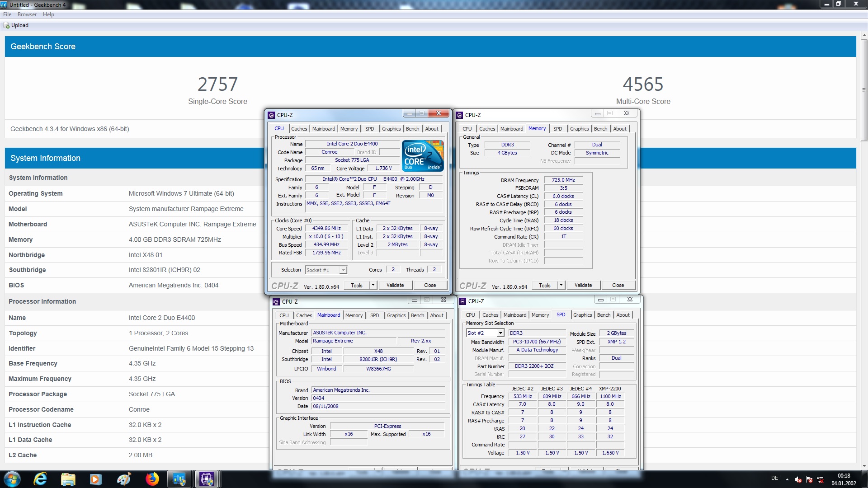Click Tools button in Memory window
Screen dimensions: 868x488
click(545, 285)
